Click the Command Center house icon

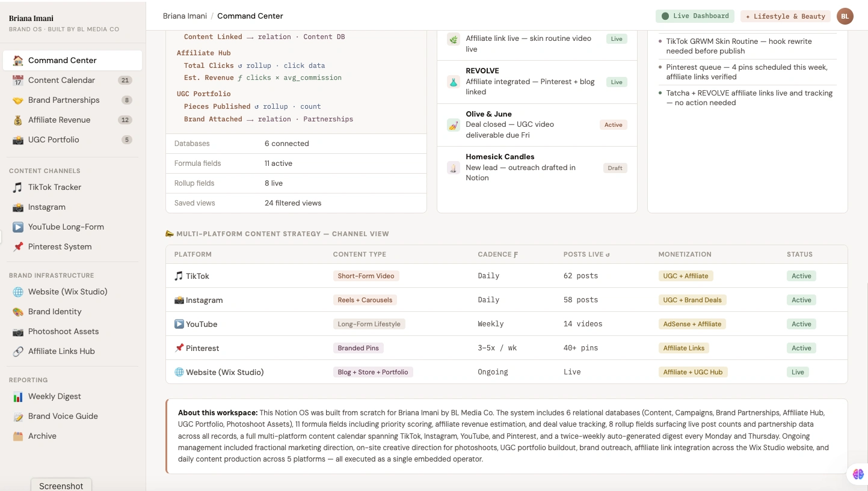tap(18, 60)
